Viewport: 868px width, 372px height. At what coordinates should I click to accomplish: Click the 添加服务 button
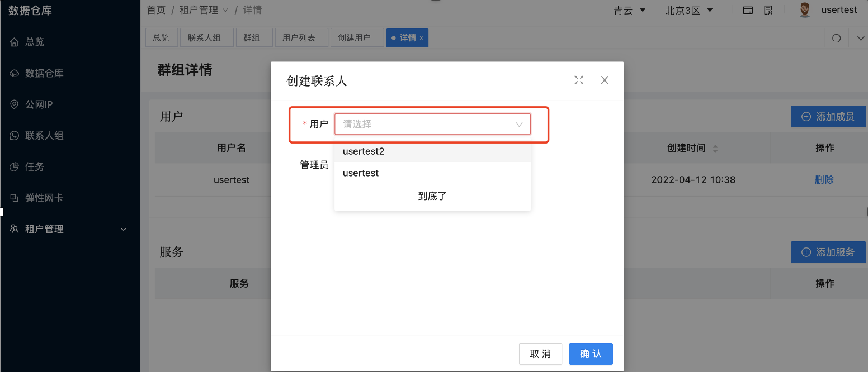828,252
